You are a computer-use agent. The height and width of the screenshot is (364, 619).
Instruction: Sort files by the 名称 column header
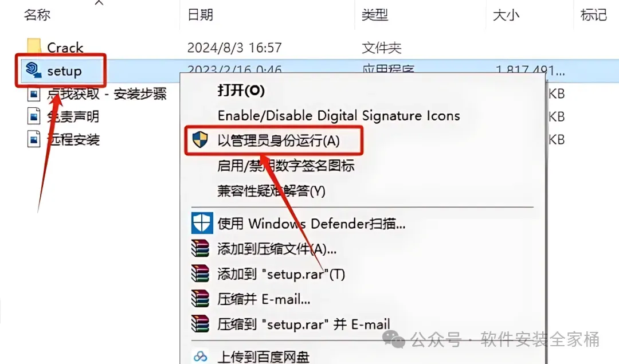(37, 14)
